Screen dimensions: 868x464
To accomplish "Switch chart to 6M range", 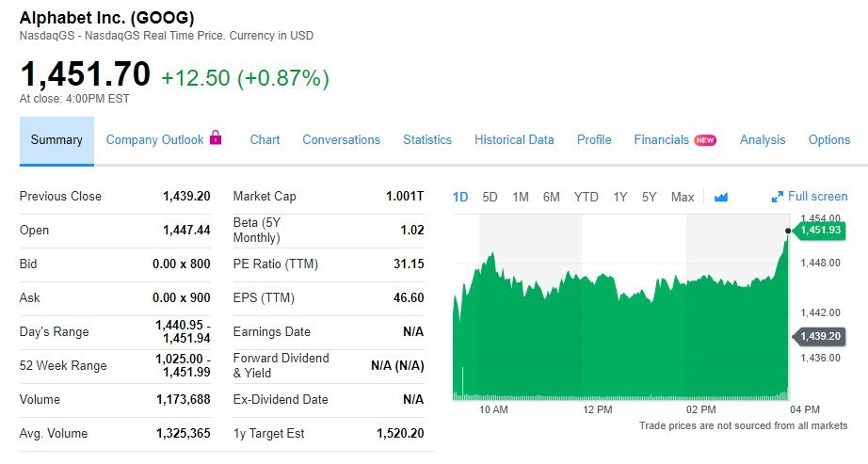I will (552, 197).
